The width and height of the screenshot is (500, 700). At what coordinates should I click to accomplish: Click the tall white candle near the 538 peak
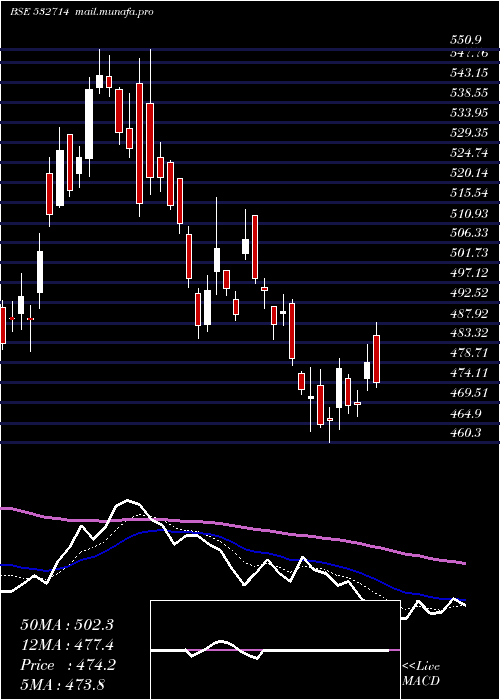89,124
